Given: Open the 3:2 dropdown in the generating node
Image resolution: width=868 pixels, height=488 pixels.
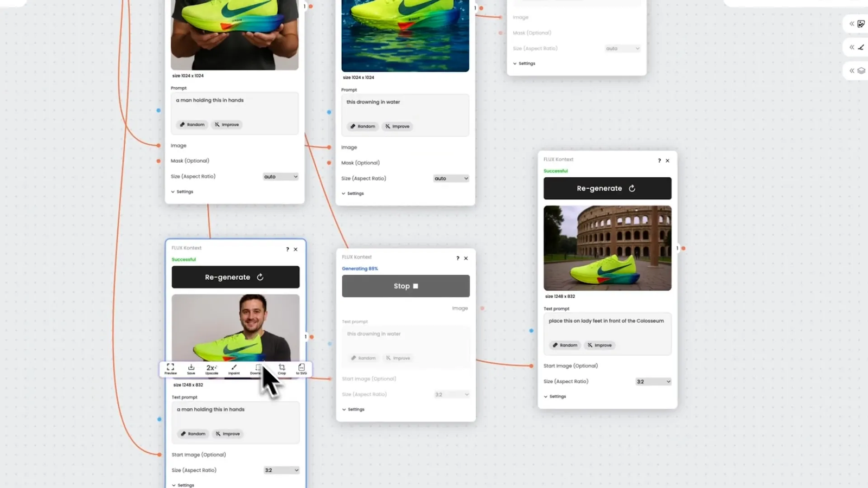Looking at the screenshot, I should tap(451, 395).
